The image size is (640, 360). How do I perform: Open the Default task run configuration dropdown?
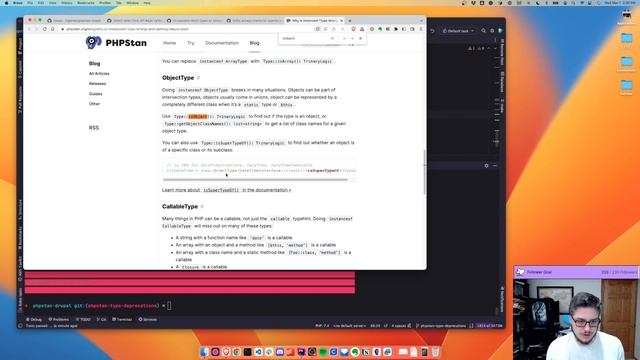458,31
